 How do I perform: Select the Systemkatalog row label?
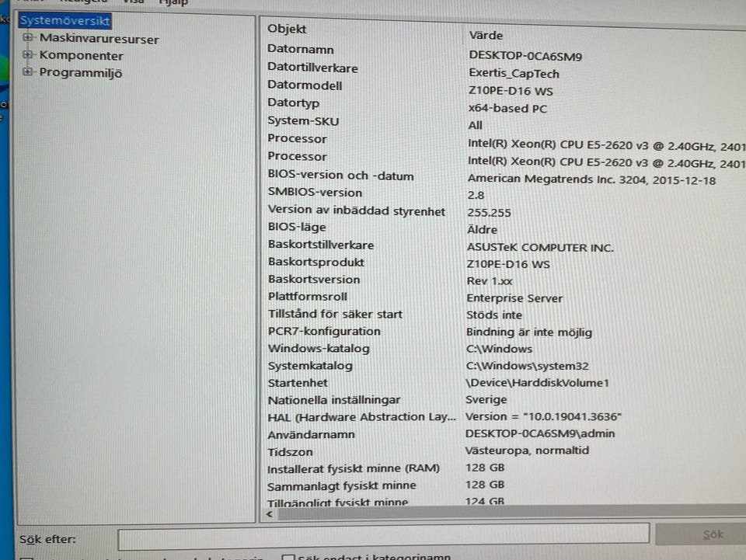tap(310, 366)
